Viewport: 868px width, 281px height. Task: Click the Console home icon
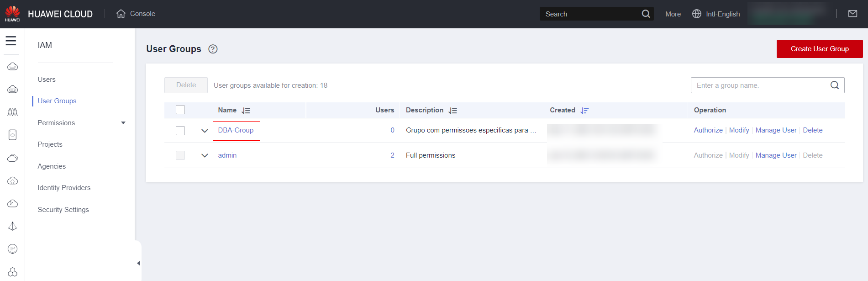121,14
